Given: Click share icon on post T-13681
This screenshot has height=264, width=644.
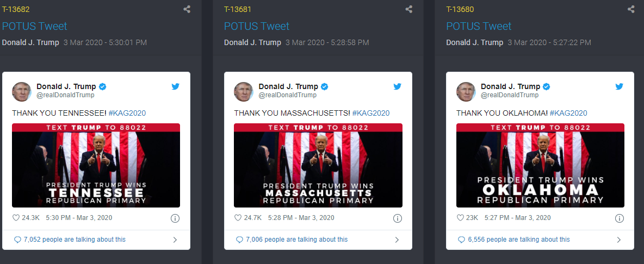Looking at the screenshot, I should coord(409,9).
